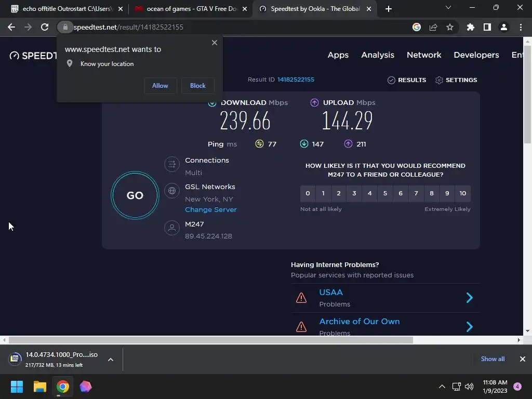
Task: Open a new browser tab
Action: [389, 9]
